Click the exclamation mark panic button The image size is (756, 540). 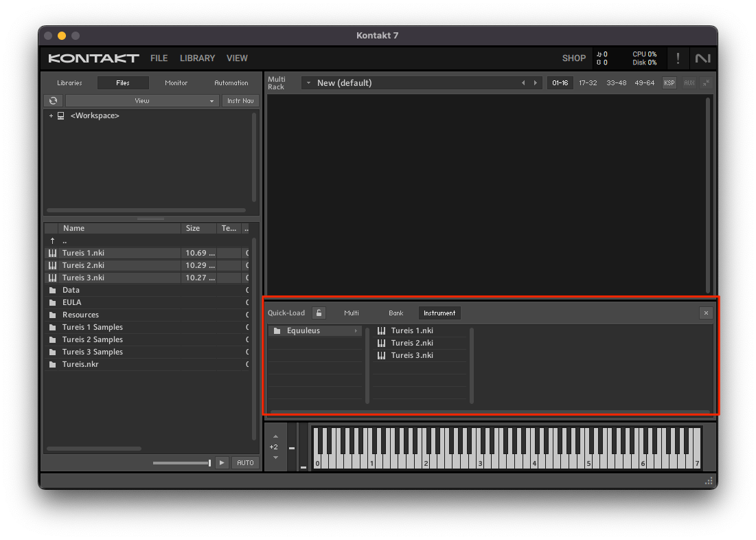[678, 58]
